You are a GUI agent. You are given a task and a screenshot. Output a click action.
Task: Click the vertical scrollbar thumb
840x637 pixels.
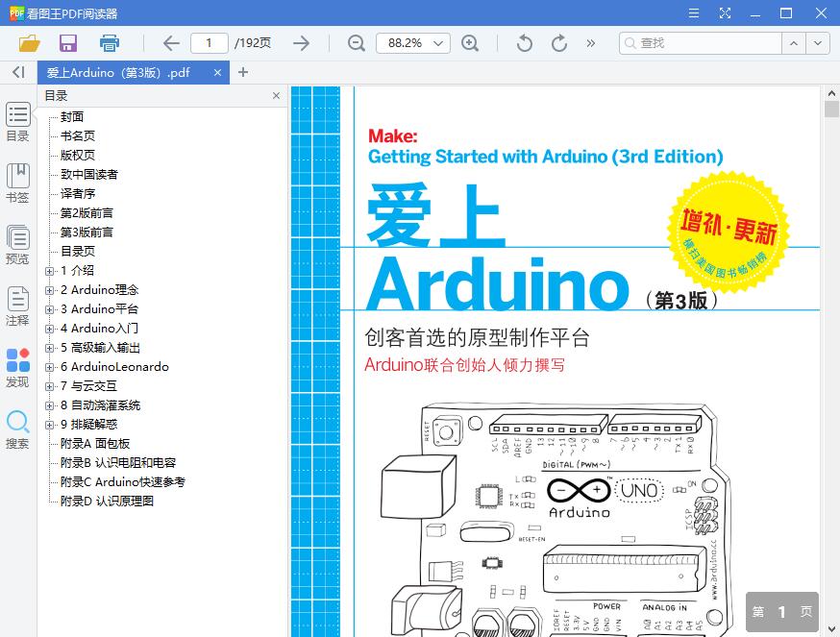pyautogui.click(x=831, y=109)
